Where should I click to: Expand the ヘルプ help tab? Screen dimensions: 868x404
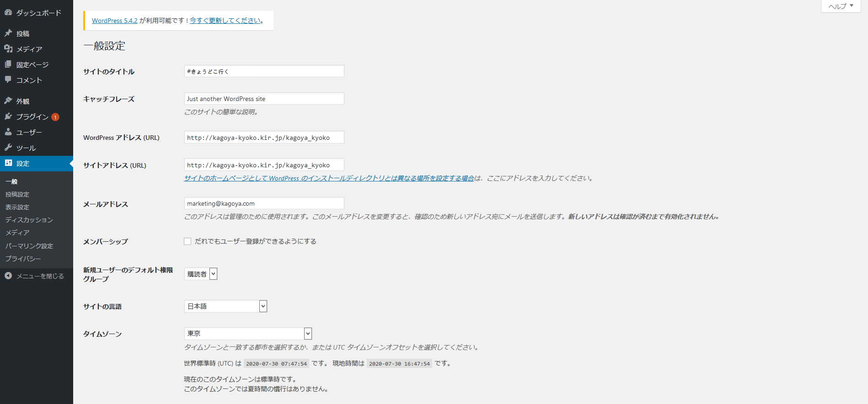[x=841, y=6]
